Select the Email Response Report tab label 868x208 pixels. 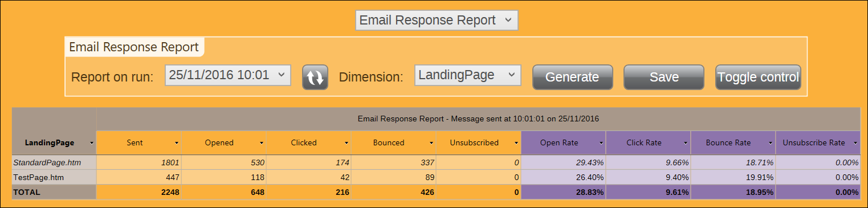(x=134, y=47)
